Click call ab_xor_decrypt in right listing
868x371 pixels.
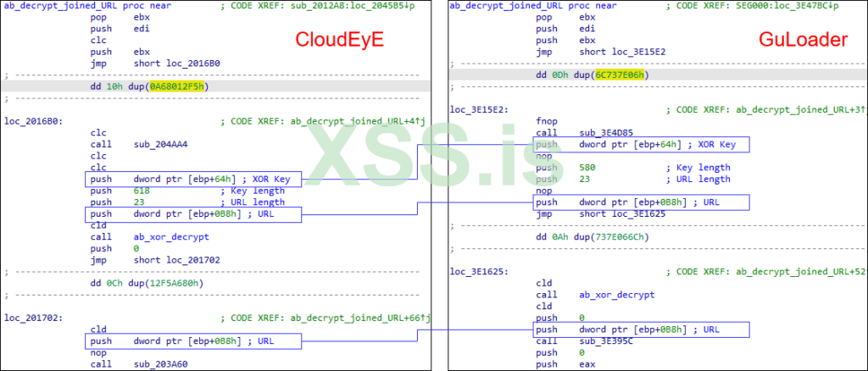pyautogui.click(x=595, y=295)
